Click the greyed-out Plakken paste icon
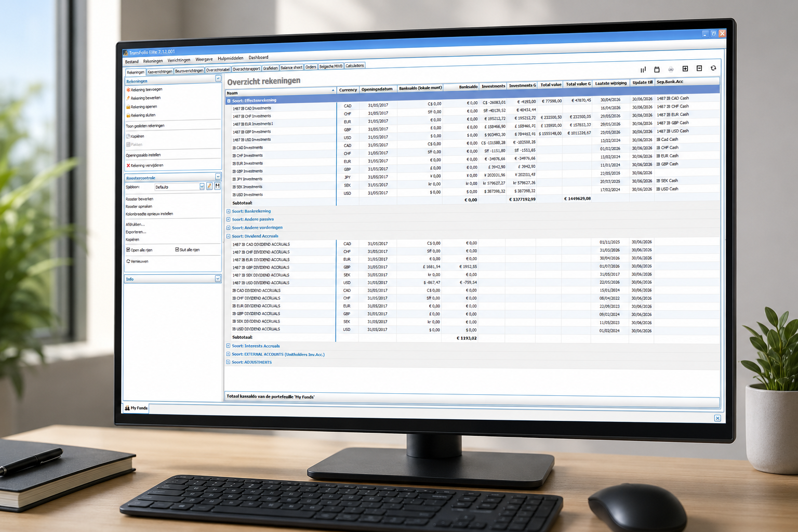Viewport: 798px width, 532px height. click(128, 144)
